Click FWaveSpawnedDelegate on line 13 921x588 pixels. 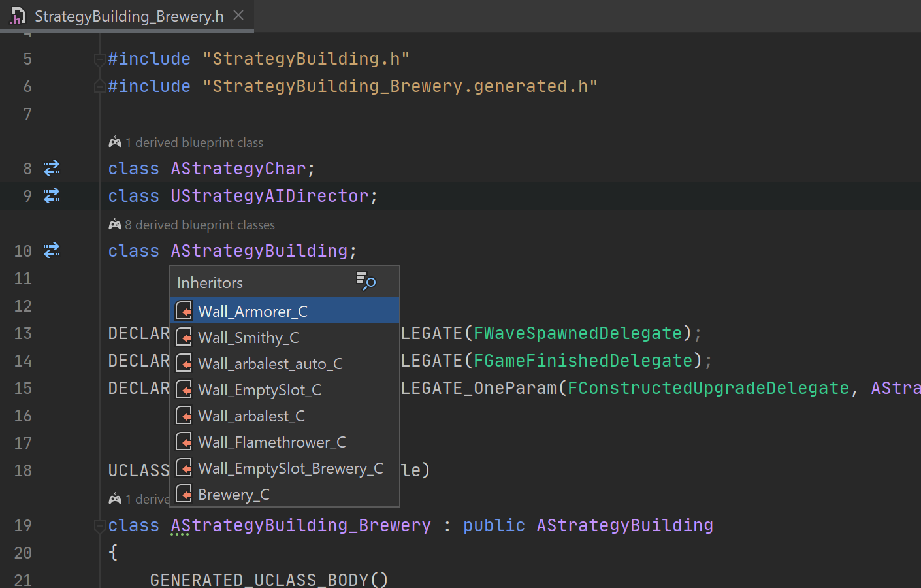[578, 333]
